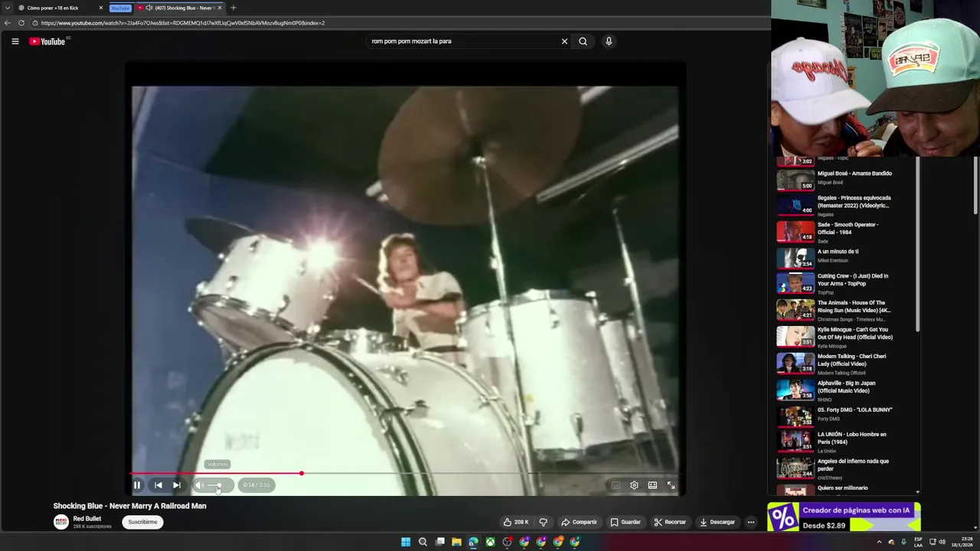Go to YouTube home via logo
The width and height of the screenshot is (980, 551).
coord(47,41)
